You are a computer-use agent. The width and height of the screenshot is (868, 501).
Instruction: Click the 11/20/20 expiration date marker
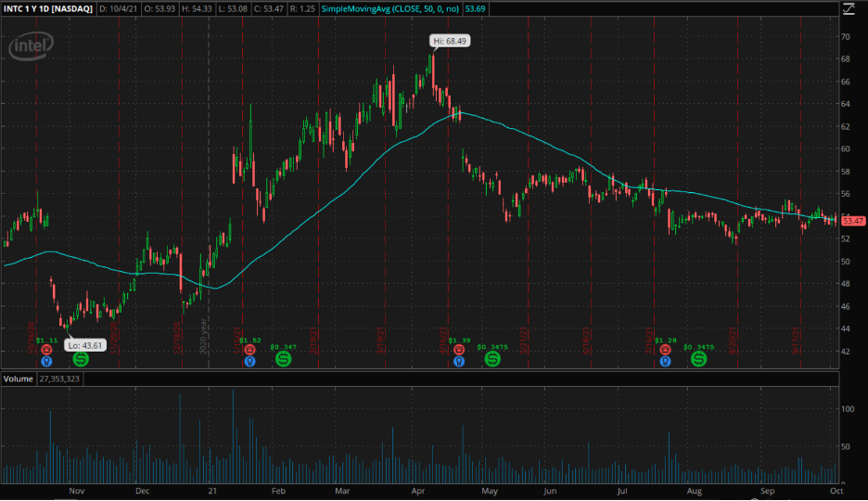click(x=114, y=338)
